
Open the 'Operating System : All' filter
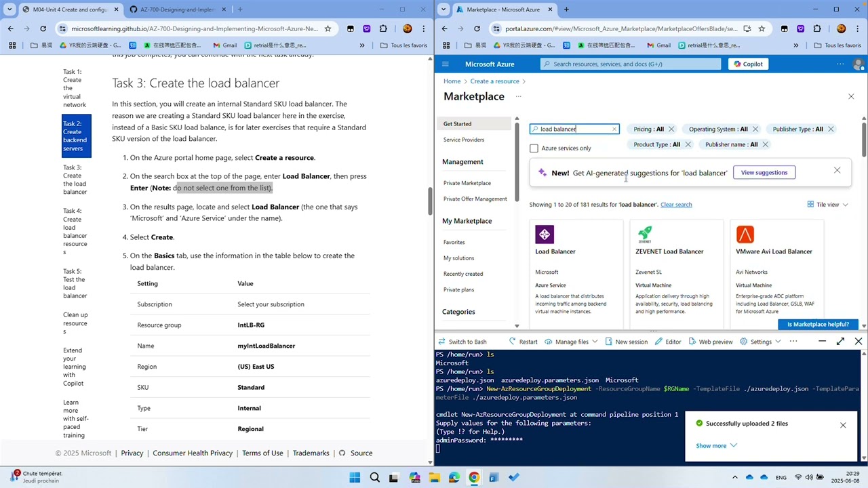pos(718,129)
